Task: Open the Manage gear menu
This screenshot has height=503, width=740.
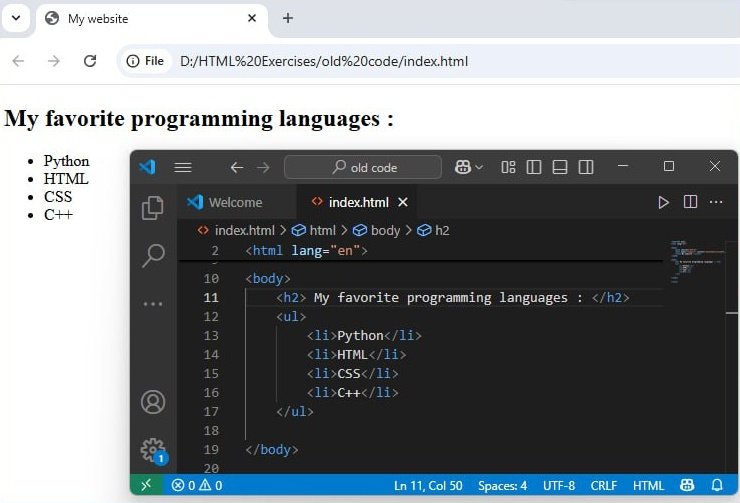Action: pos(154,451)
